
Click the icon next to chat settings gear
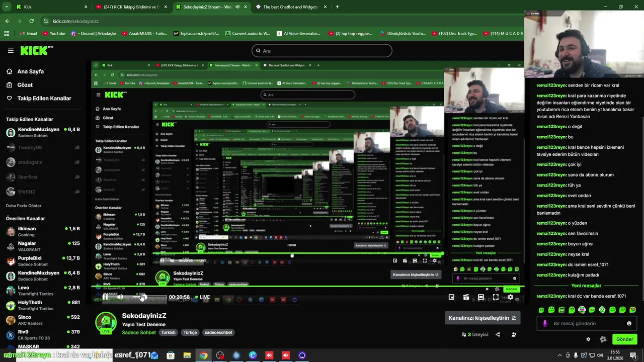pyautogui.click(x=603, y=339)
